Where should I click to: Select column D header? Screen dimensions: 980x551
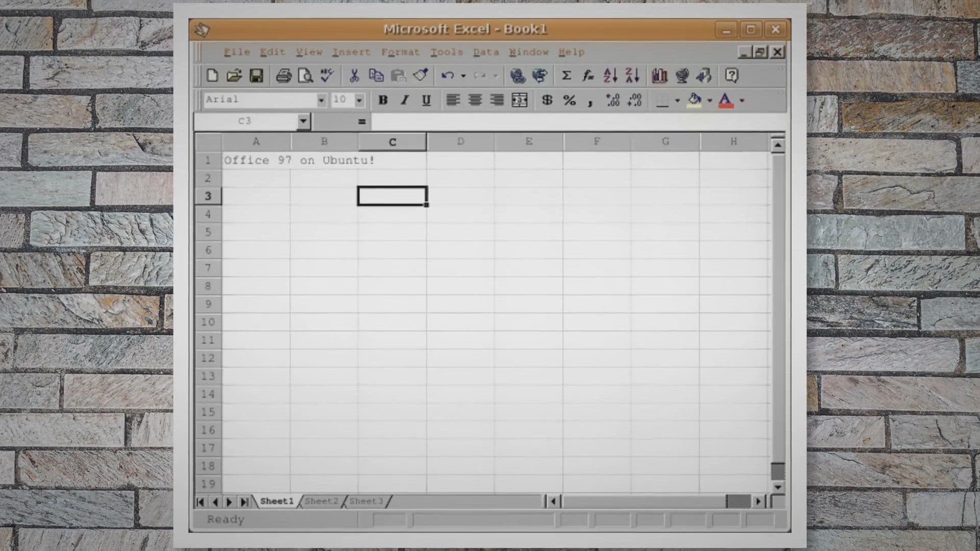pos(460,141)
